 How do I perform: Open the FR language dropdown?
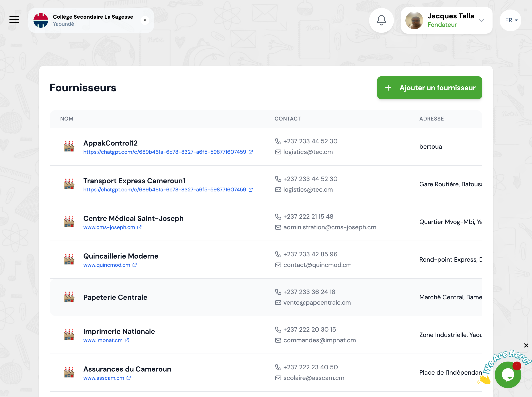[x=510, y=20]
